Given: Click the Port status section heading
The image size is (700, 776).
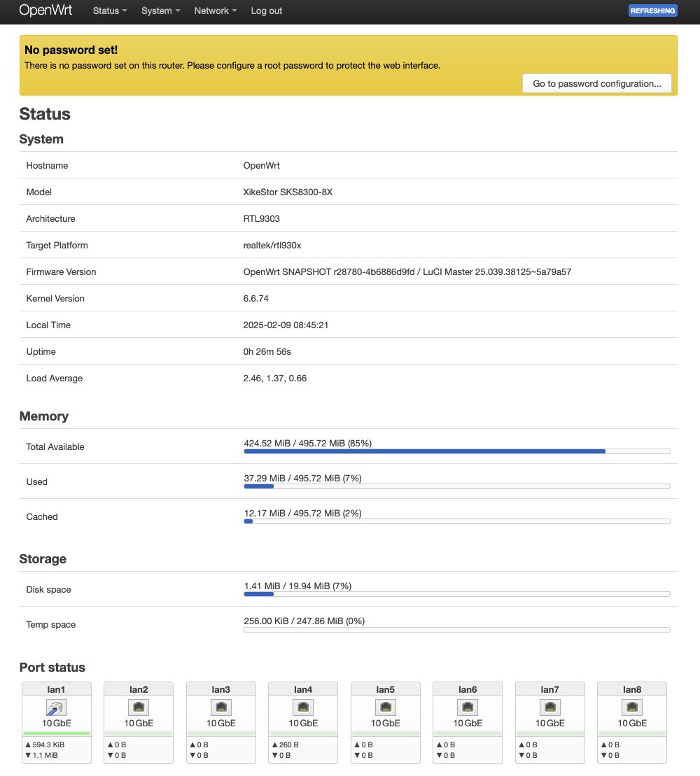Looking at the screenshot, I should pyautogui.click(x=52, y=668).
